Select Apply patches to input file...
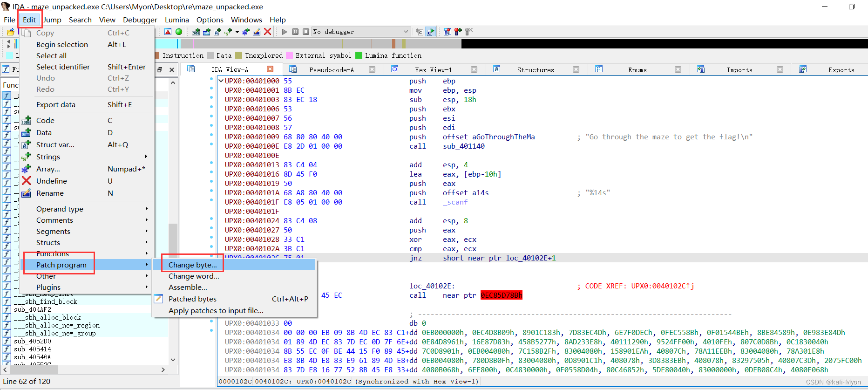Image resolution: width=868 pixels, height=390 pixels. [x=235, y=310]
